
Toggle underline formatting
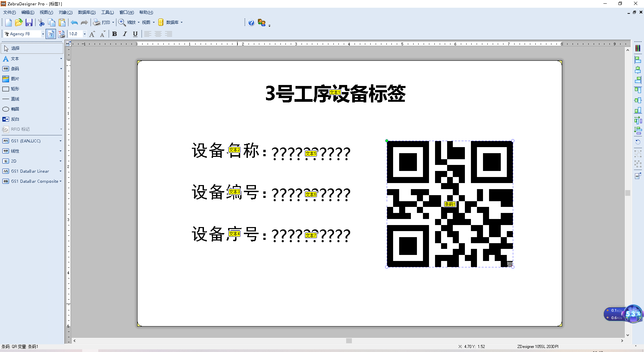[135, 34]
